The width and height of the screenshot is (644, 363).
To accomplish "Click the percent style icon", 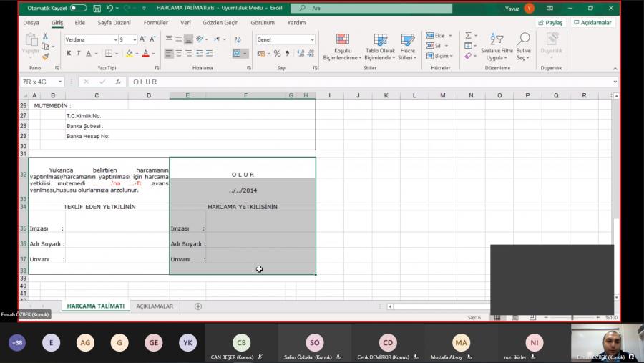I will point(277,54).
